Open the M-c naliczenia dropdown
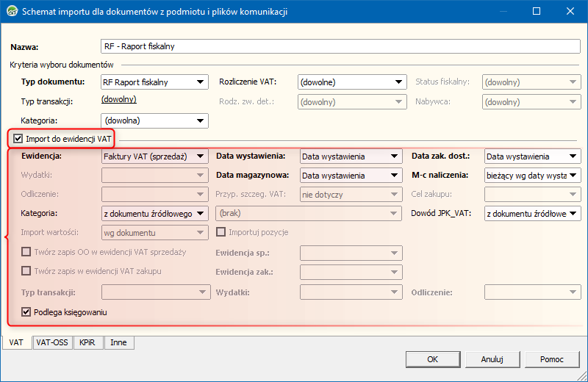The image size is (588, 382). click(x=532, y=176)
